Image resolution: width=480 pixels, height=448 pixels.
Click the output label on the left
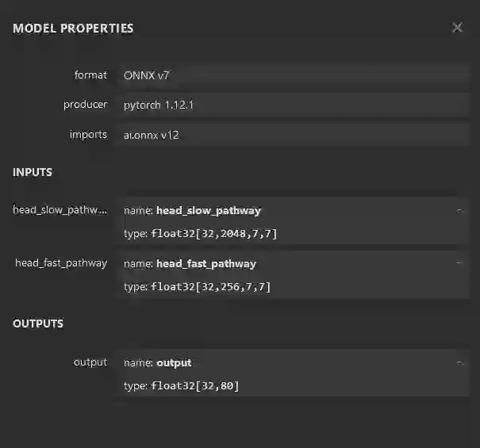click(x=90, y=362)
